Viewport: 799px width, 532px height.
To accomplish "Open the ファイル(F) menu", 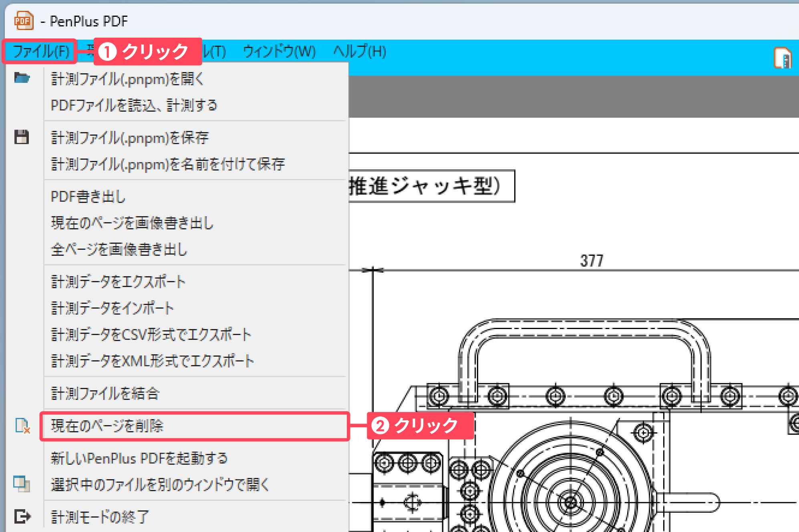I will pos(40,52).
